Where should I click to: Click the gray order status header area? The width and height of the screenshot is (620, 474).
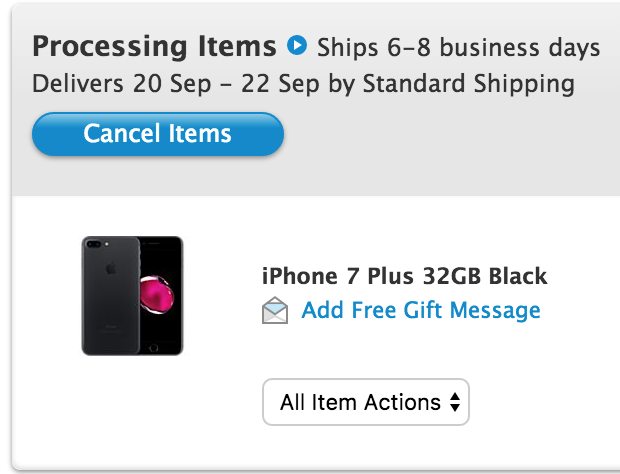click(450, 150)
